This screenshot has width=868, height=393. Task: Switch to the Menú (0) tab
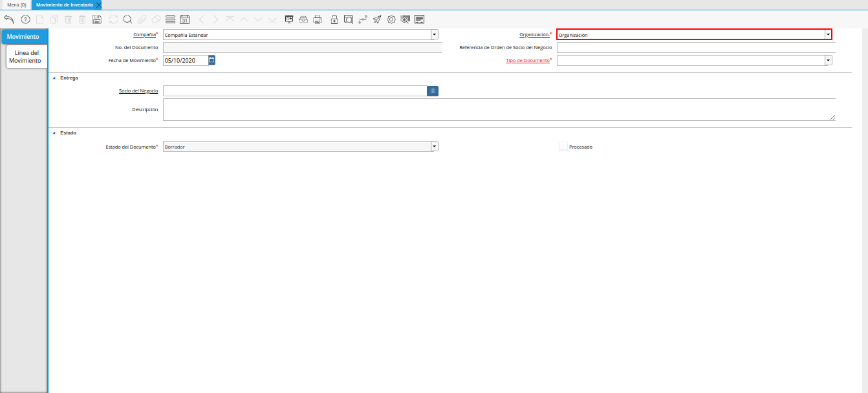[x=17, y=5]
